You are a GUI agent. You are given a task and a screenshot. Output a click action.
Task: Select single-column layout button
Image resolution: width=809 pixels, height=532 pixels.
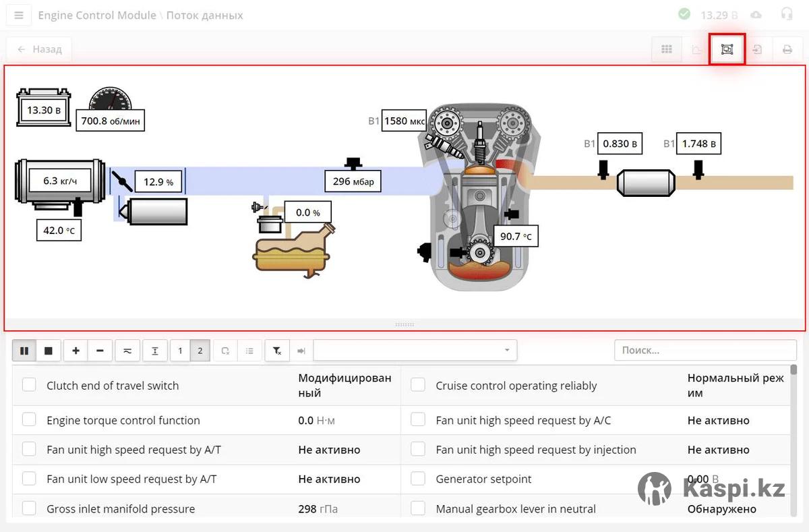180,351
